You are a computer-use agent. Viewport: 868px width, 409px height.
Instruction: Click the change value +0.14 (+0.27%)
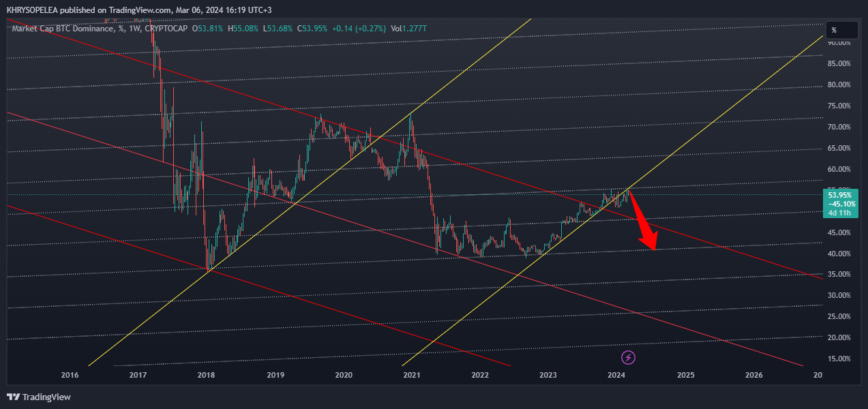pos(359,29)
